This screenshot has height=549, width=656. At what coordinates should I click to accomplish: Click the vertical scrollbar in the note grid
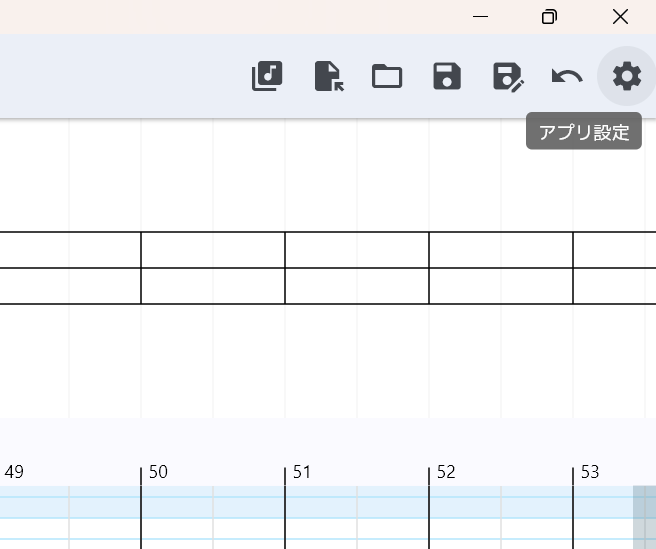(645, 516)
